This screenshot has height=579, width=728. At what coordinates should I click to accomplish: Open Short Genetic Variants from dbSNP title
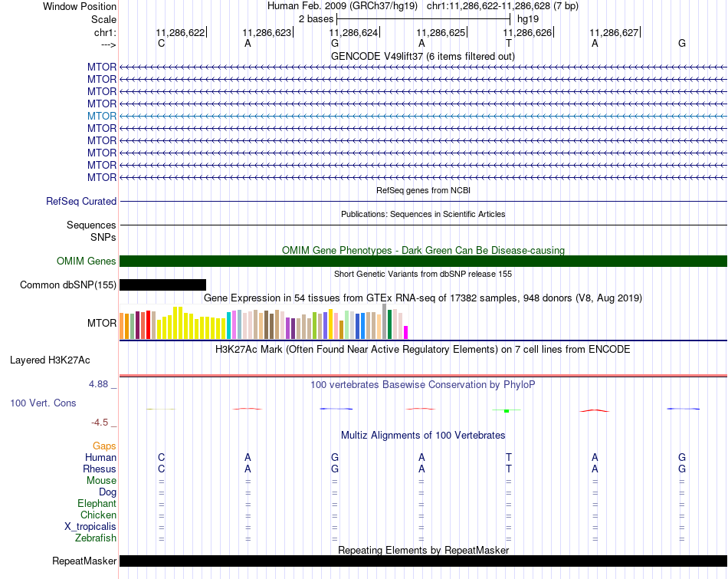(x=423, y=274)
